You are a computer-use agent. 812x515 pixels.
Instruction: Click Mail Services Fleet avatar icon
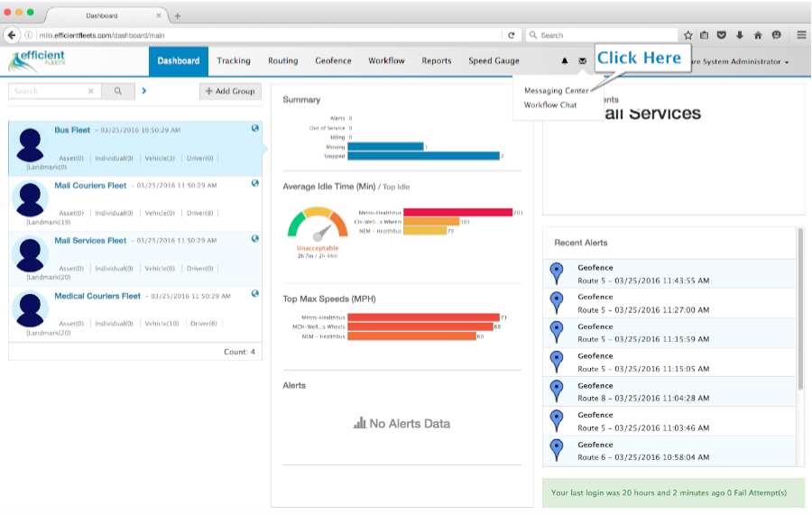tap(30, 254)
